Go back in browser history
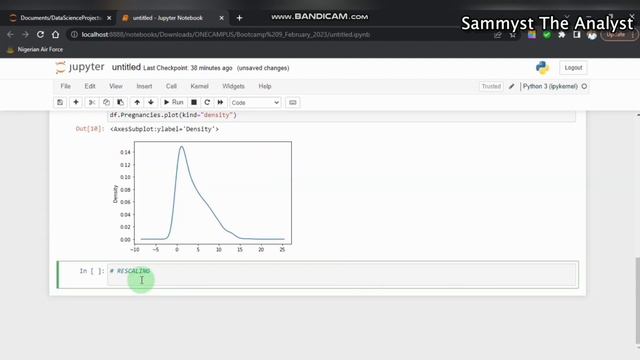Viewport: 640px width, 360px height. [x=11, y=35]
